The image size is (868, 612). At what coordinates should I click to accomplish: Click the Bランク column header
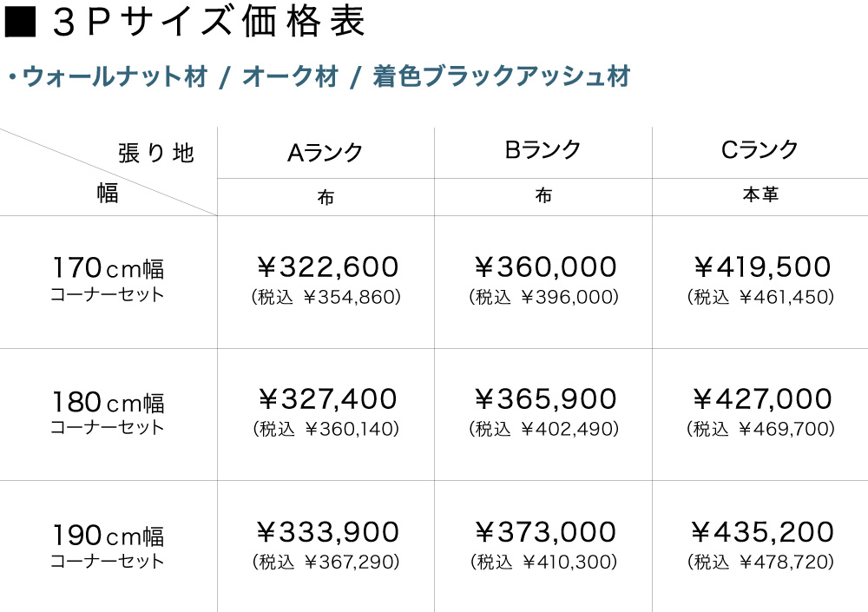[x=543, y=150]
